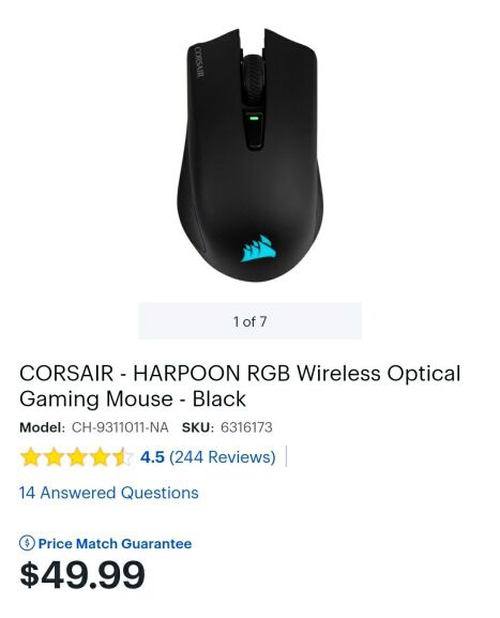Click the half-filled fifth rating star

[x=123, y=457]
